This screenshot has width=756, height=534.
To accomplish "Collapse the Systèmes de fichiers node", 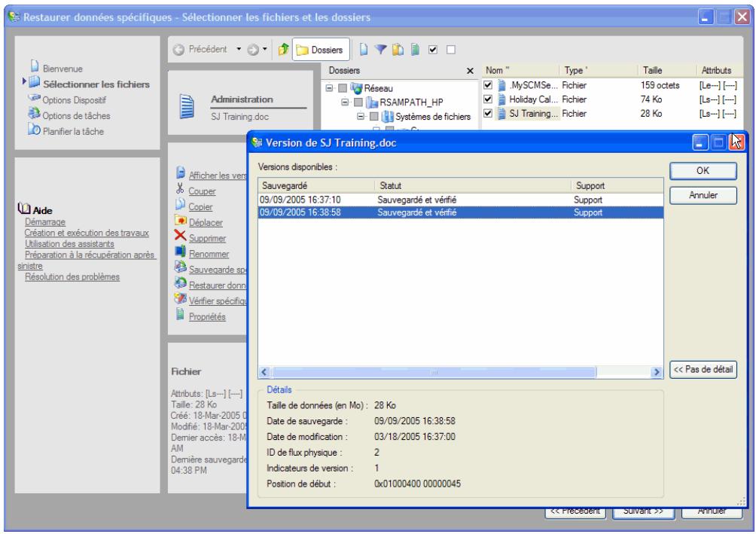I will [x=361, y=116].
